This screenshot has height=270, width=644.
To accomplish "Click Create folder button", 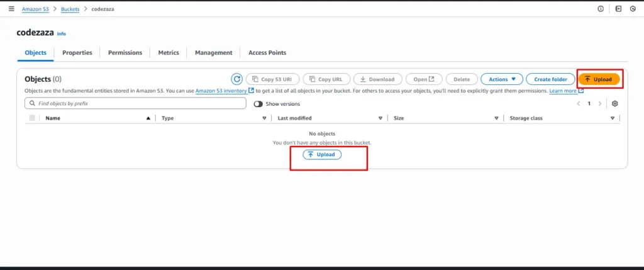I will pyautogui.click(x=550, y=79).
